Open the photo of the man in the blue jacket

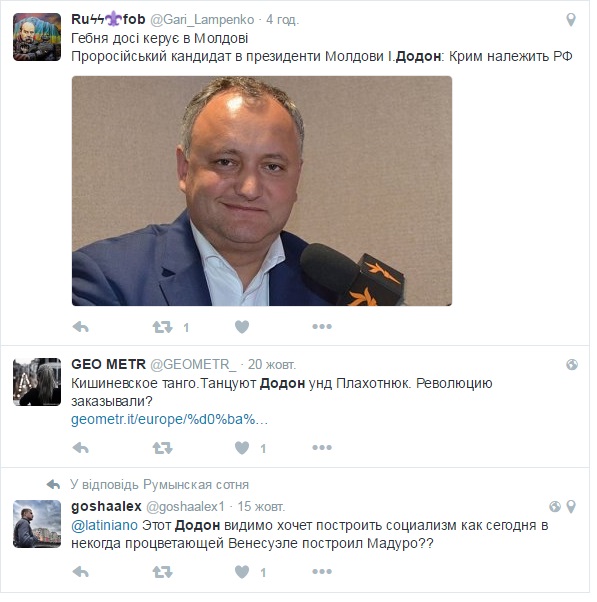[262, 191]
